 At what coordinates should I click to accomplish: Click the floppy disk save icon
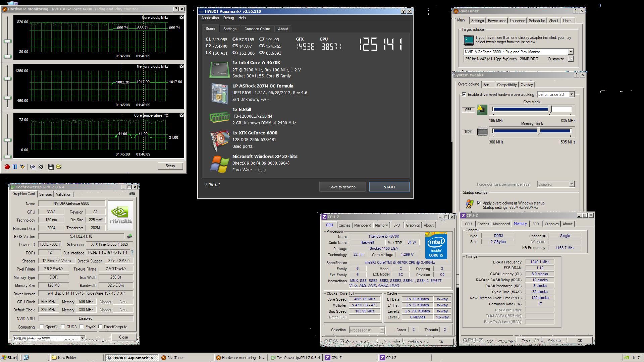pyautogui.click(x=51, y=167)
